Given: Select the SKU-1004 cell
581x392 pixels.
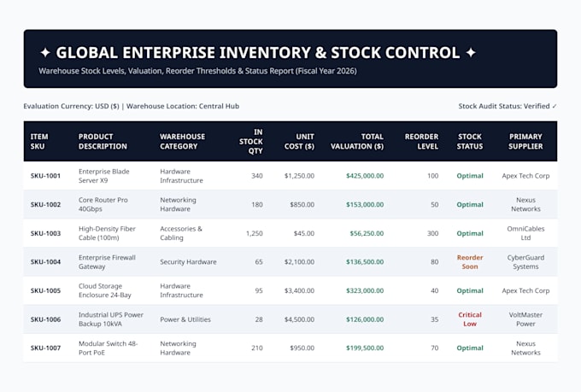Looking at the screenshot, I should click(x=45, y=262).
